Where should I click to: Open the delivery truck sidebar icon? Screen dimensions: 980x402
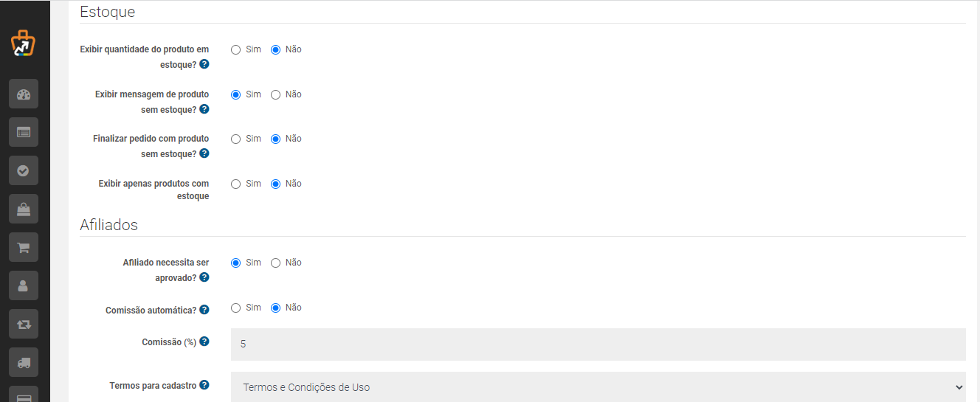24,362
